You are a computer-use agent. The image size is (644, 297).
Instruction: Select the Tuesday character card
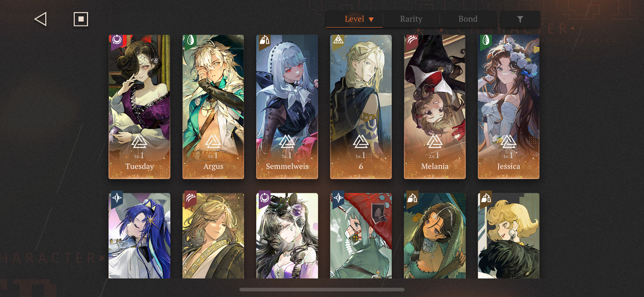point(139,107)
